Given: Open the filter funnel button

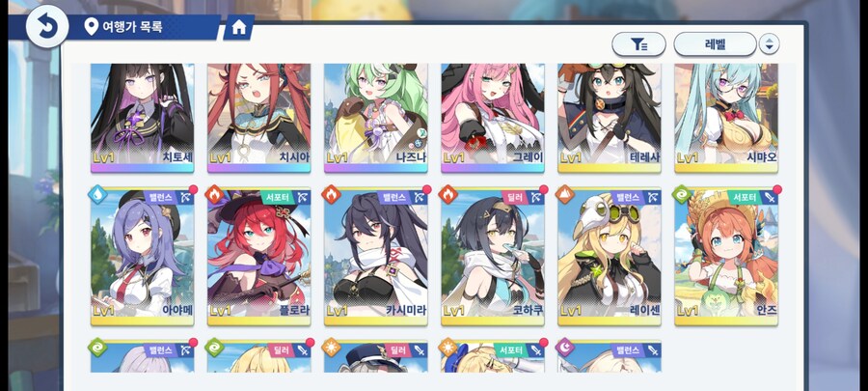Looking at the screenshot, I should pos(638,44).
